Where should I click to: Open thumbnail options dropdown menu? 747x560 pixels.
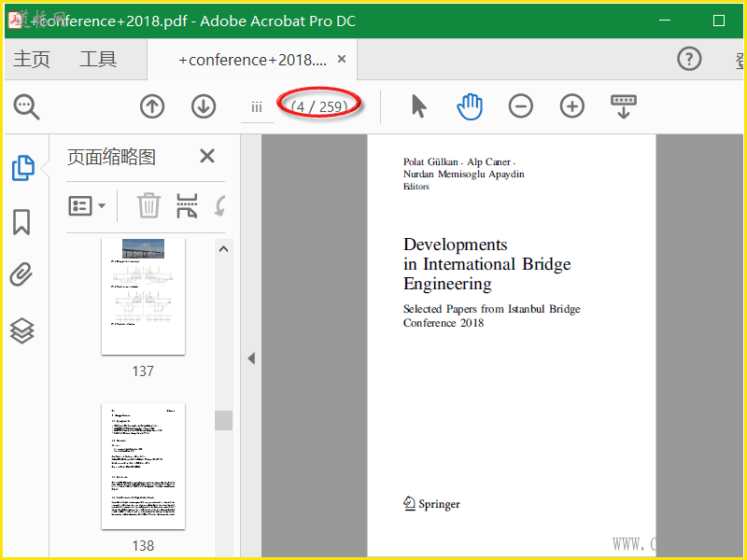pos(87,206)
